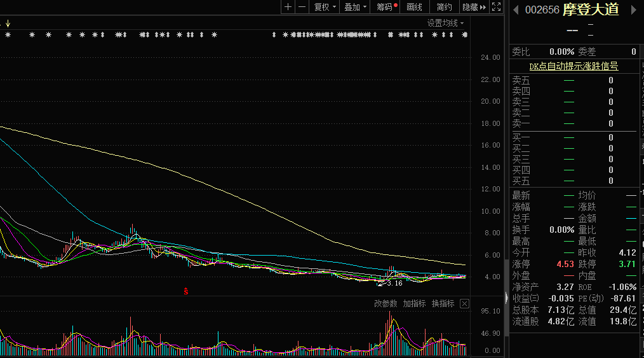
Task: Close the volume indicator panel
Action: [464, 303]
